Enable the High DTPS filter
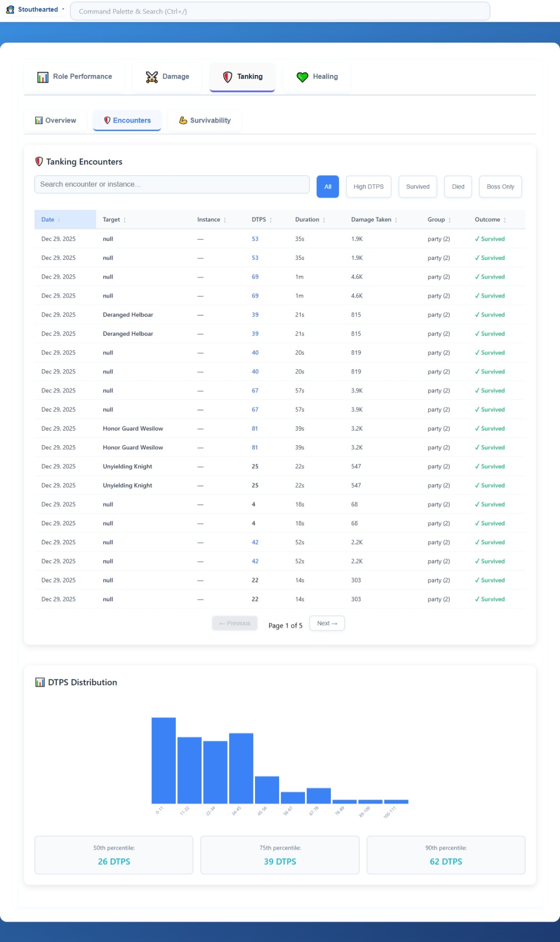 click(368, 187)
